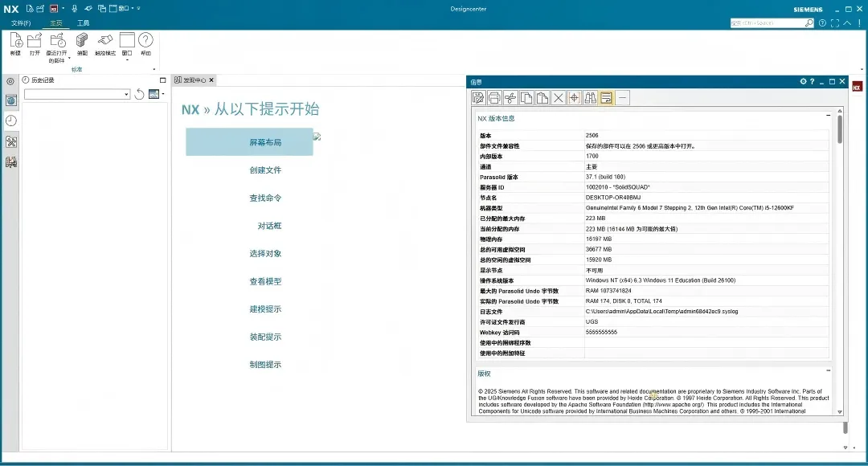Click the minus icon in 信息 toolbar
The height and width of the screenshot is (466, 868).
[x=623, y=98]
